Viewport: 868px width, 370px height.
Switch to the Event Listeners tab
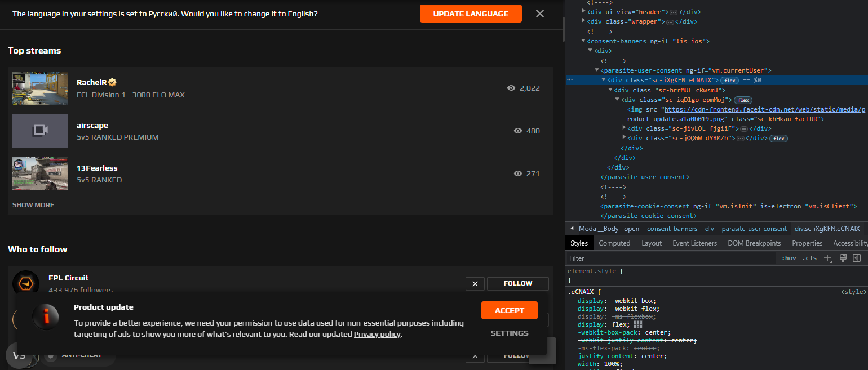point(694,243)
